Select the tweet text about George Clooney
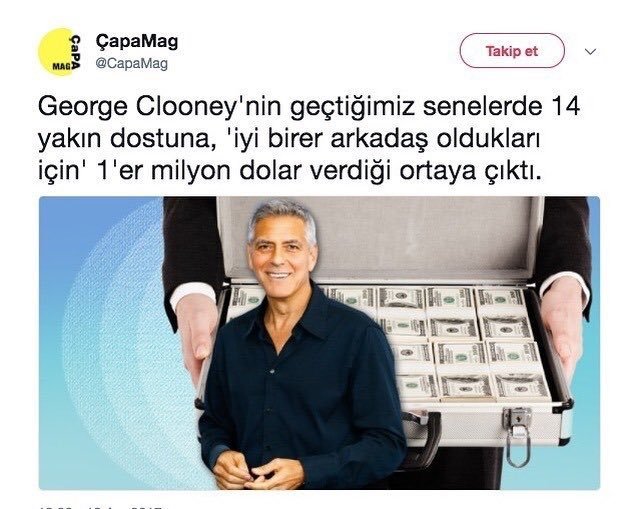 tap(309, 139)
